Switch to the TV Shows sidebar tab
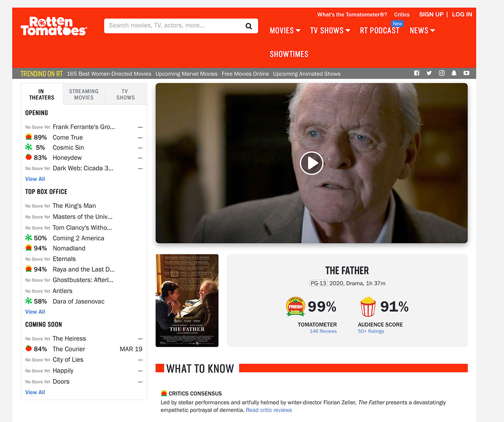 coord(126,94)
